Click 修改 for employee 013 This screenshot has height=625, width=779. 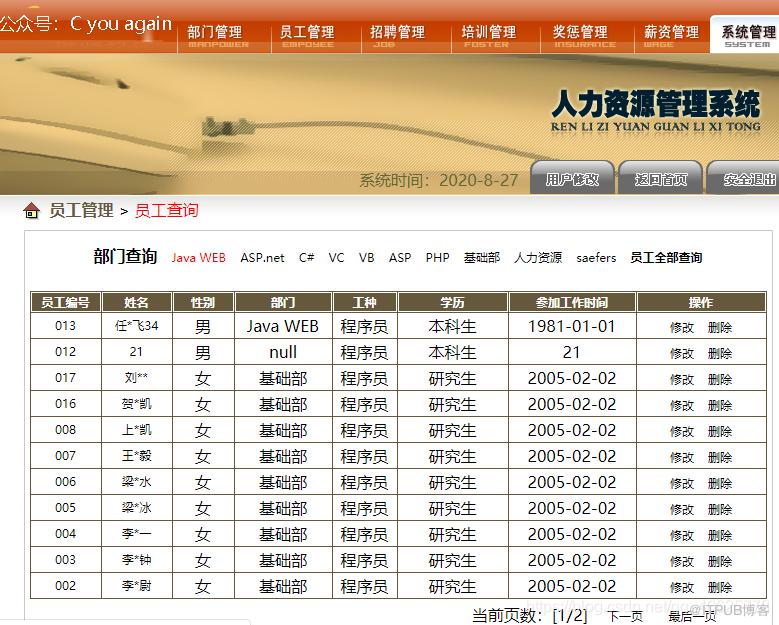(682, 327)
